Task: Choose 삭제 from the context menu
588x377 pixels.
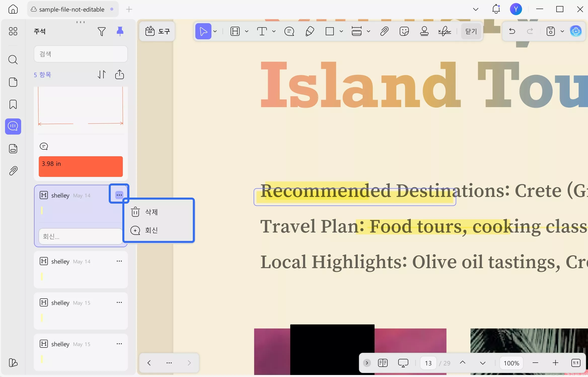Action: tap(151, 212)
